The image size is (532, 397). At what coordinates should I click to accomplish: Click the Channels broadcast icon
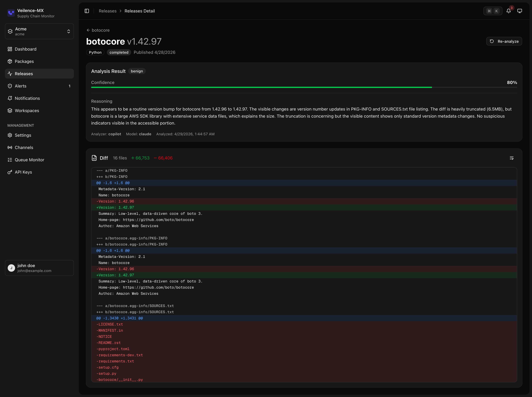(10, 147)
